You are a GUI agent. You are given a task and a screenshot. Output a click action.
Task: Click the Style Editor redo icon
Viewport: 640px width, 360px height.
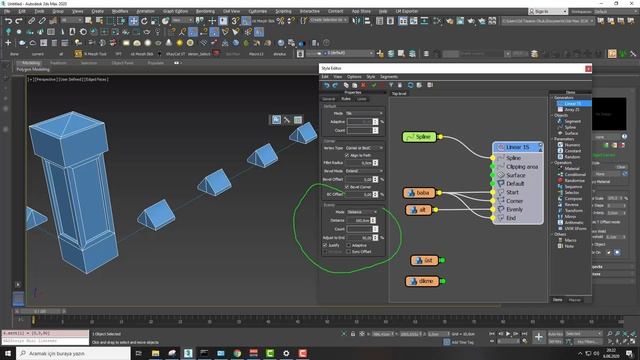335,85
